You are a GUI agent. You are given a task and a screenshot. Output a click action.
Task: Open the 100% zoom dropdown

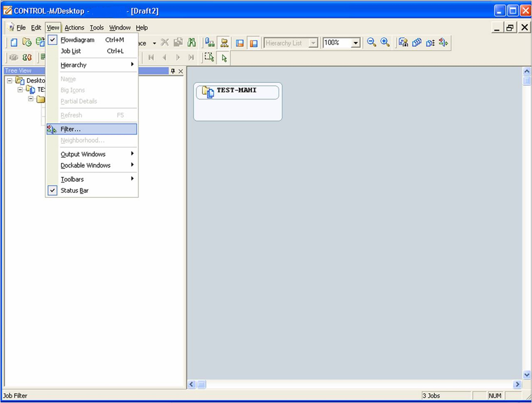click(x=355, y=43)
